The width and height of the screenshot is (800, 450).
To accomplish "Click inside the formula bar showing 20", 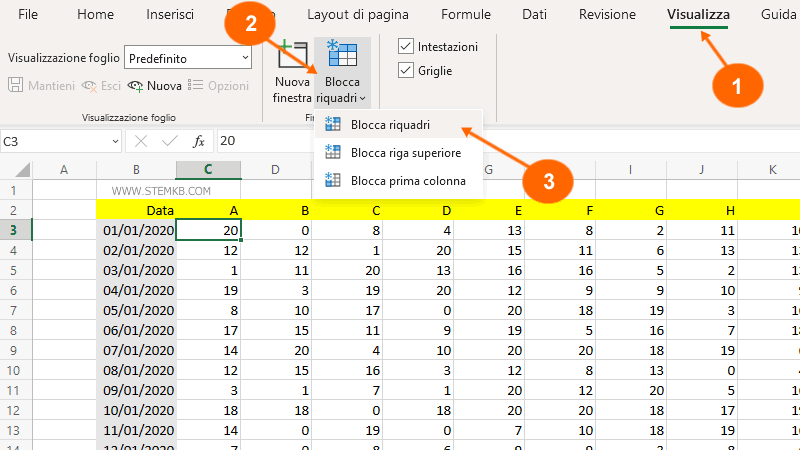I will point(500,141).
